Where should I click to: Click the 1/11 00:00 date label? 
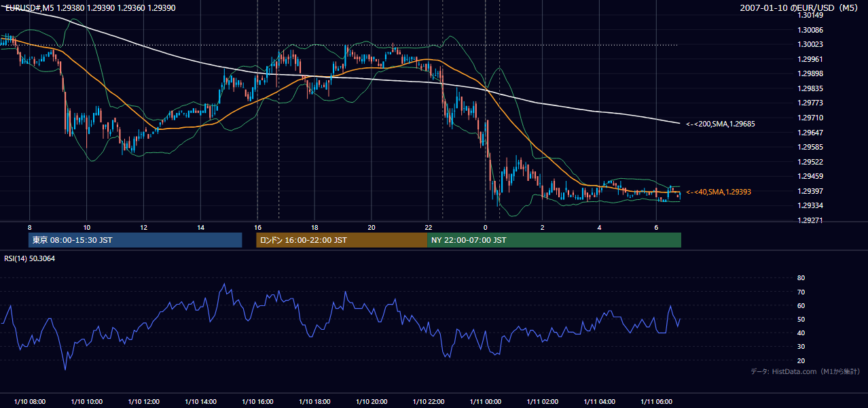click(x=485, y=402)
